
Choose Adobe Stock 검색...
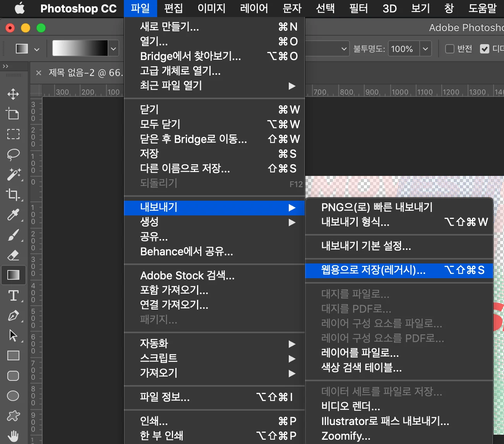click(214, 275)
